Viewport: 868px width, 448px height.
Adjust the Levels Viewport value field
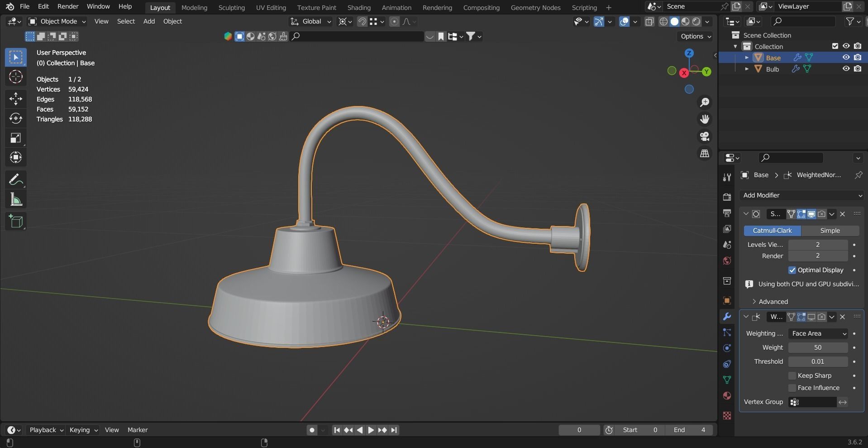[x=818, y=245]
